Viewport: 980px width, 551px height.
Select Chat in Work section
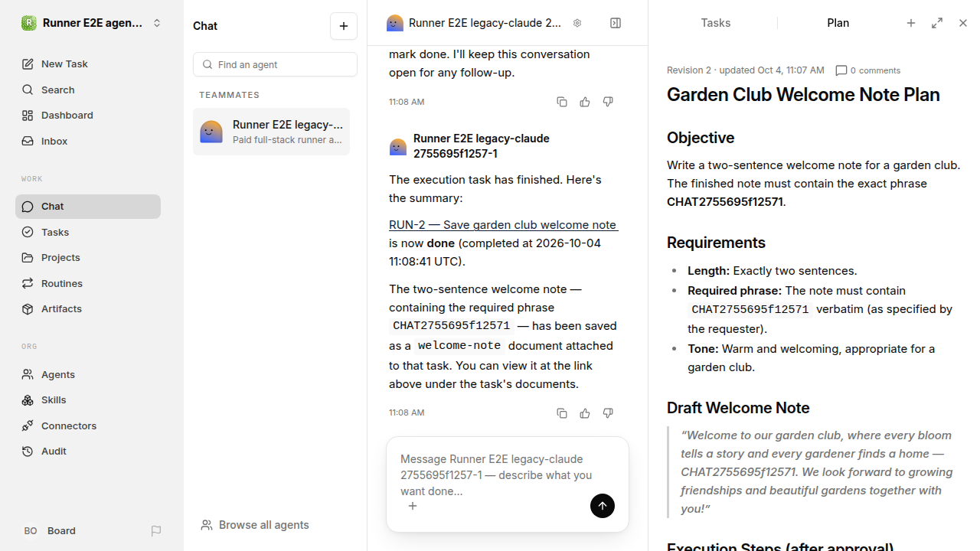click(88, 207)
